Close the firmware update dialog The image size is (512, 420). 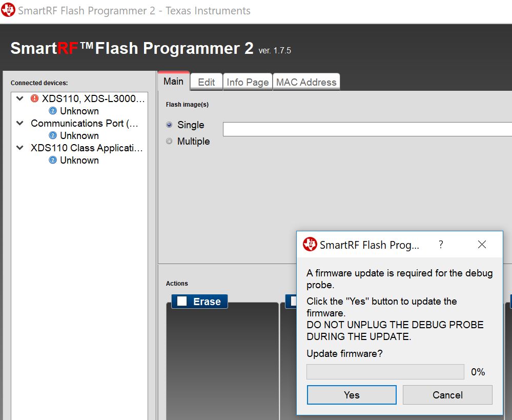(x=482, y=245)
